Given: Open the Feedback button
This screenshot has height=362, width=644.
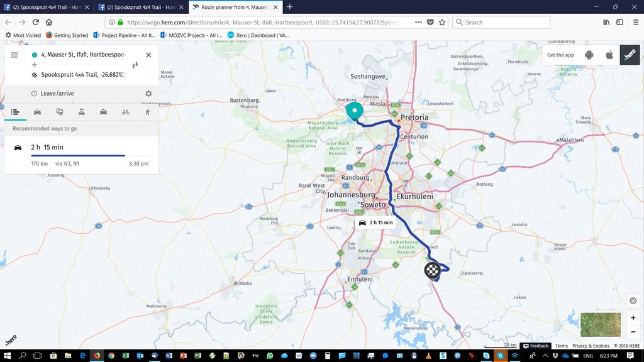Looking at the screenshot, I should pyautogui.click(x=536, y=346).
